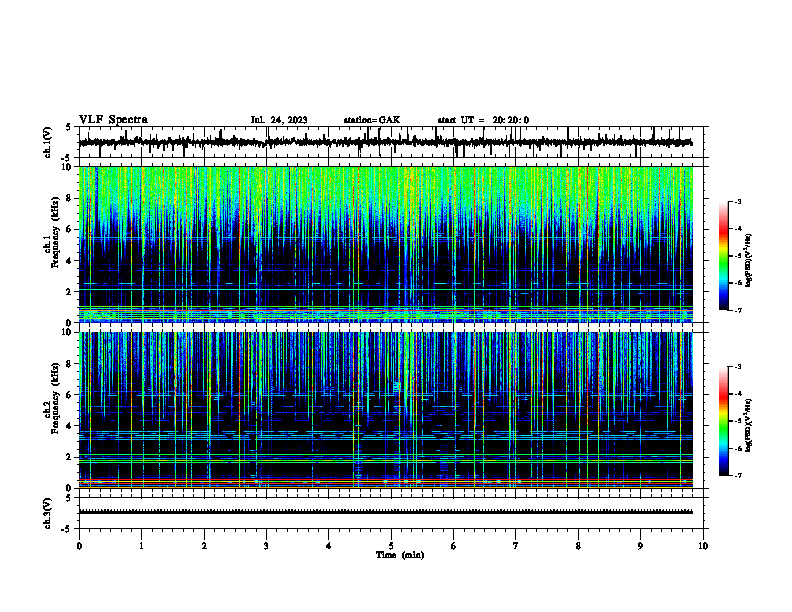
Task: Click the time axis tick label "0"
Action: [79, 546]
